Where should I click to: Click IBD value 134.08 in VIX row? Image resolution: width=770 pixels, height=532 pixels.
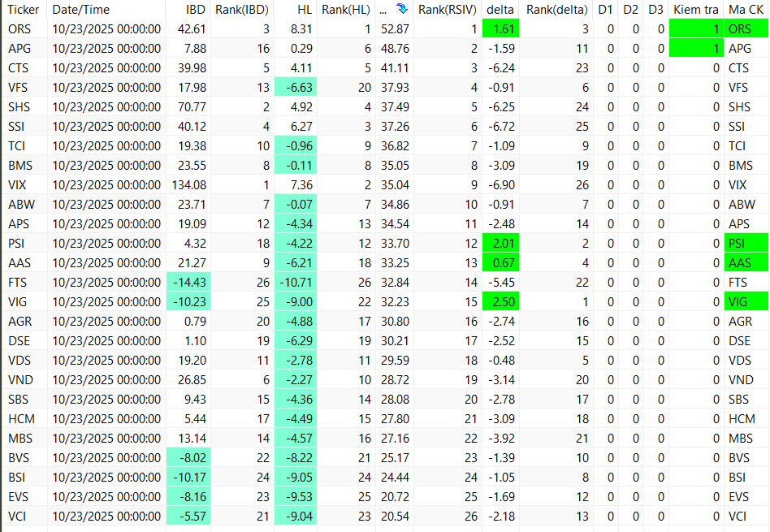coord(188,185)
